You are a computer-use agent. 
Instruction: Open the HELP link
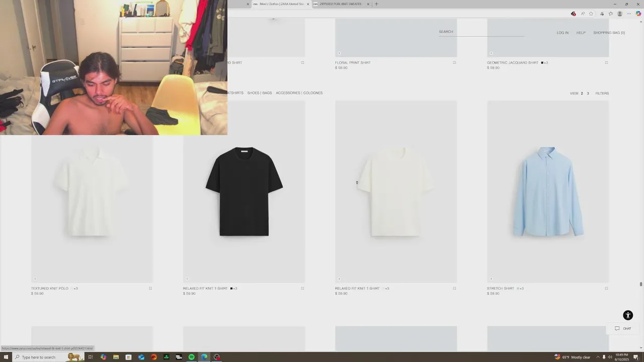pyautogui.click(x=581, y=33)
